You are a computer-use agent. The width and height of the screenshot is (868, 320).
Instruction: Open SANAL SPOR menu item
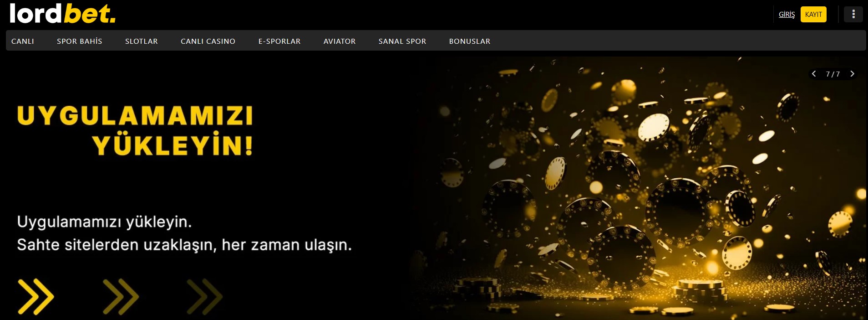click(402, 41)
